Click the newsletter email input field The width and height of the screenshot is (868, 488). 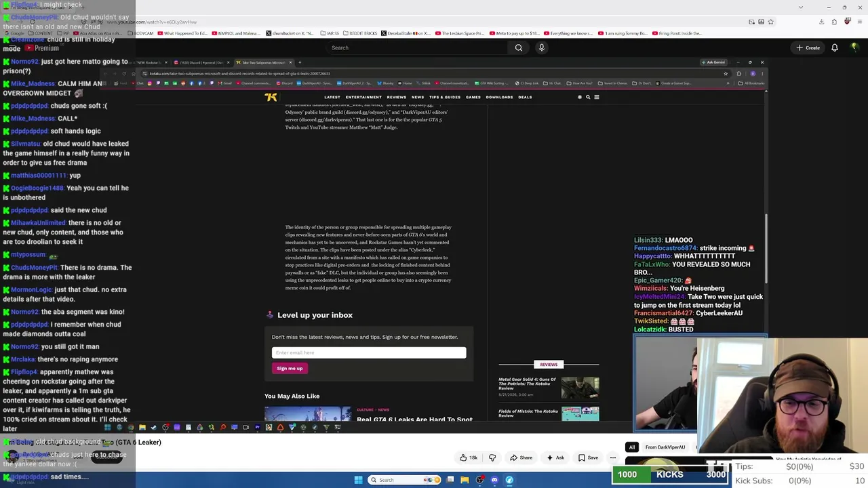[369, 352]
